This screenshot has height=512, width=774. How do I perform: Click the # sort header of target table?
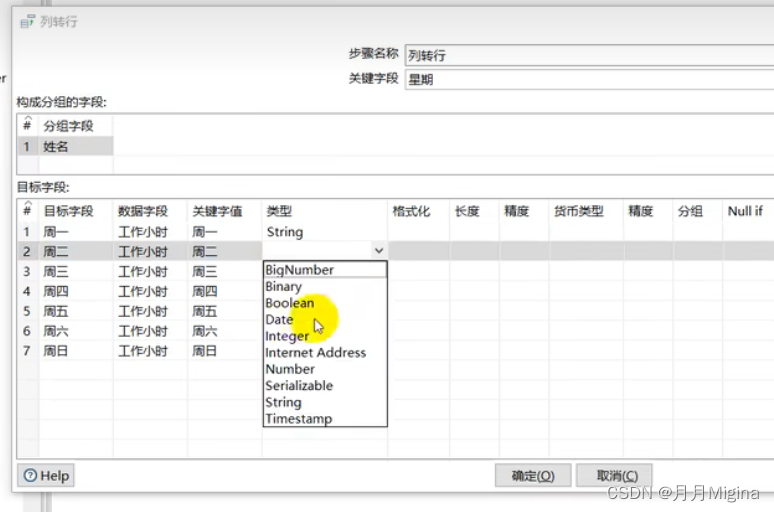[28, 210]
